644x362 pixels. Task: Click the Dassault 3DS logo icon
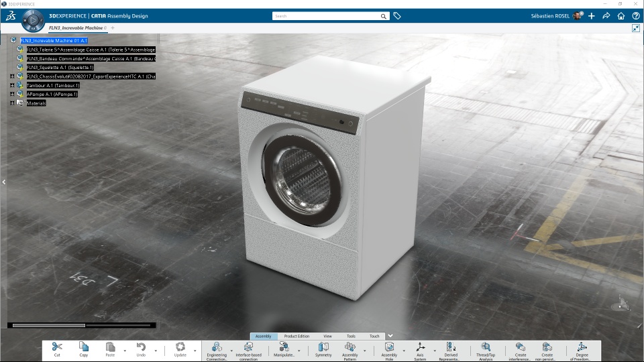[11, 15]
